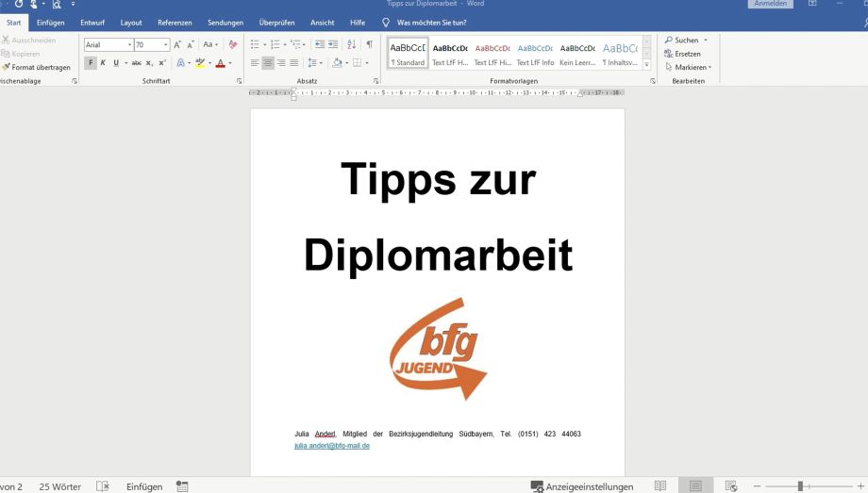Open the font size 70 dropdown
Viewport: 868px width, 493px height.
165,45
